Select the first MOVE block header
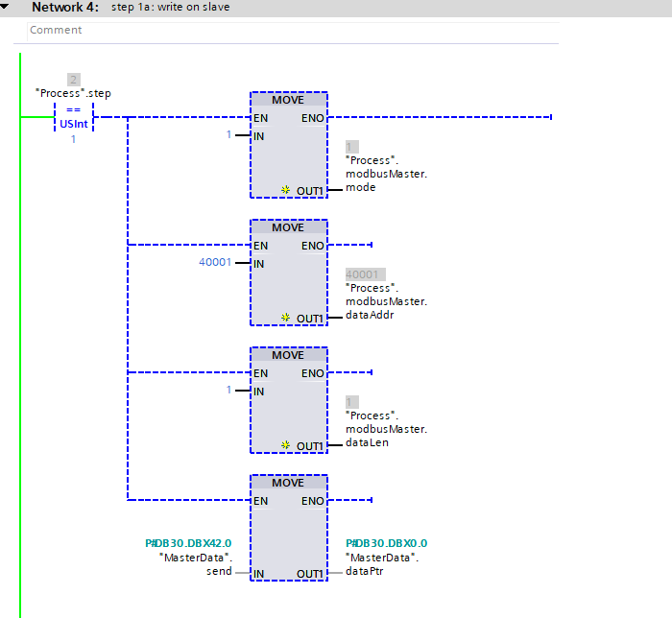 point(288,100)
